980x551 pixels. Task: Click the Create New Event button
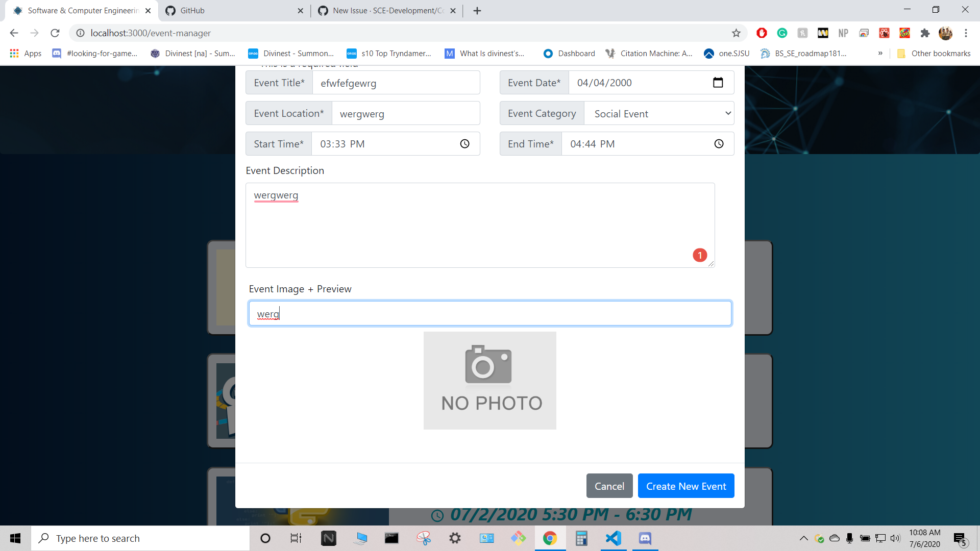(x=686, y=486)
